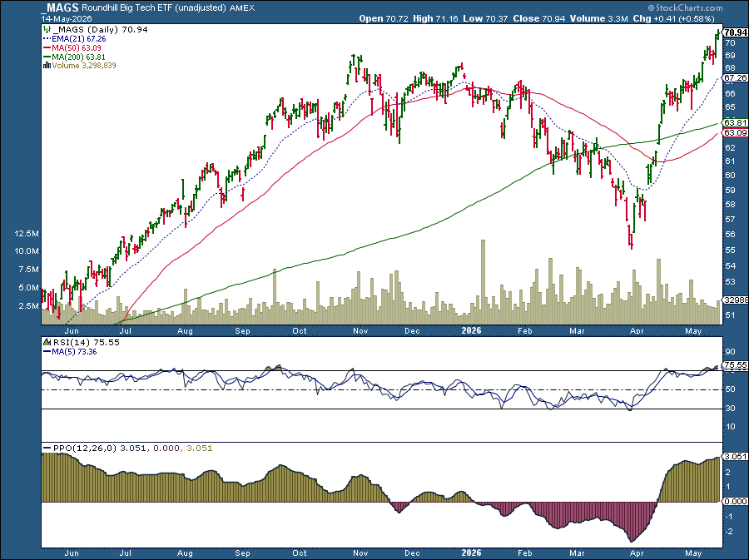Click the MA(50) 63.09 legend text
749x560 pixels.
(x=77, y=47)
